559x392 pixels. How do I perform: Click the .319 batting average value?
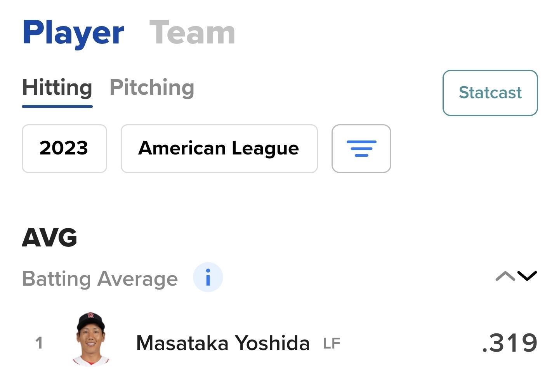coord(509,343)
